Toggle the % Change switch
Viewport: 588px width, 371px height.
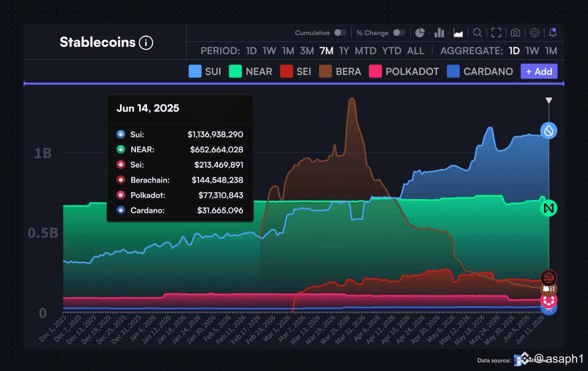pos(399,33)
